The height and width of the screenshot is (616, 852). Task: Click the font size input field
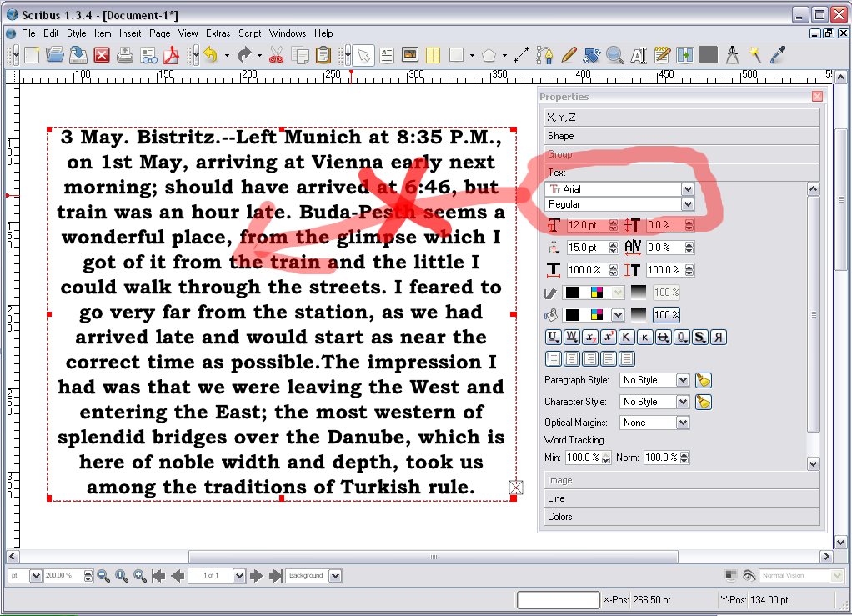click(586, 225)
